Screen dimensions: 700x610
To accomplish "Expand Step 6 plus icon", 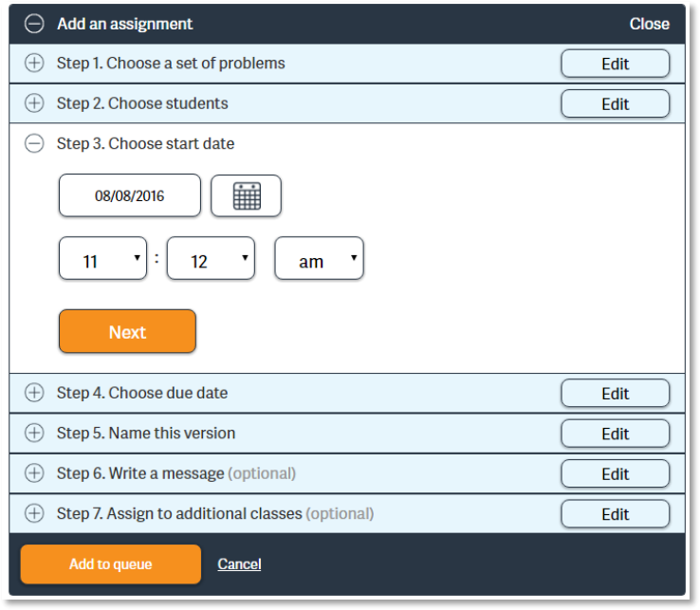I will pyautogui.click(x=34, y=473).
